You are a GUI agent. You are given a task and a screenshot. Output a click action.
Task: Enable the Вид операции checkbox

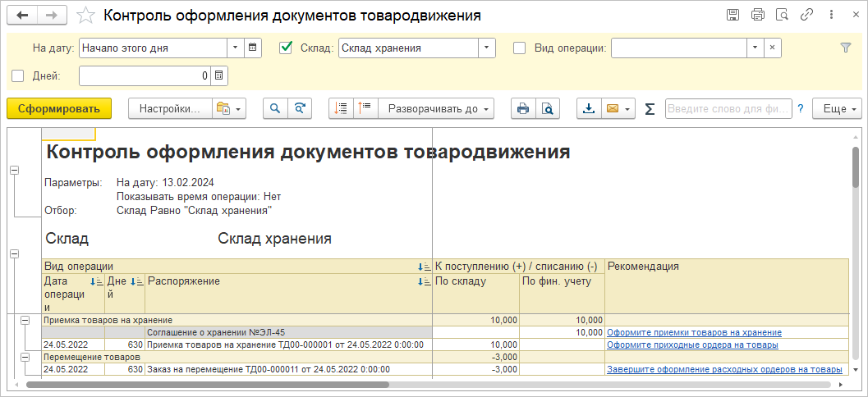click(x=519, y=48)
